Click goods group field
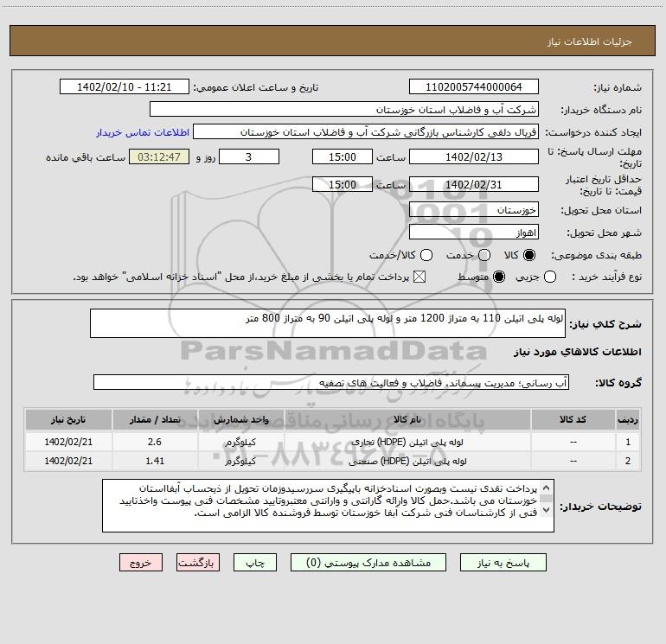This screenshot has height=644, width=666. (x=331, y=382)
